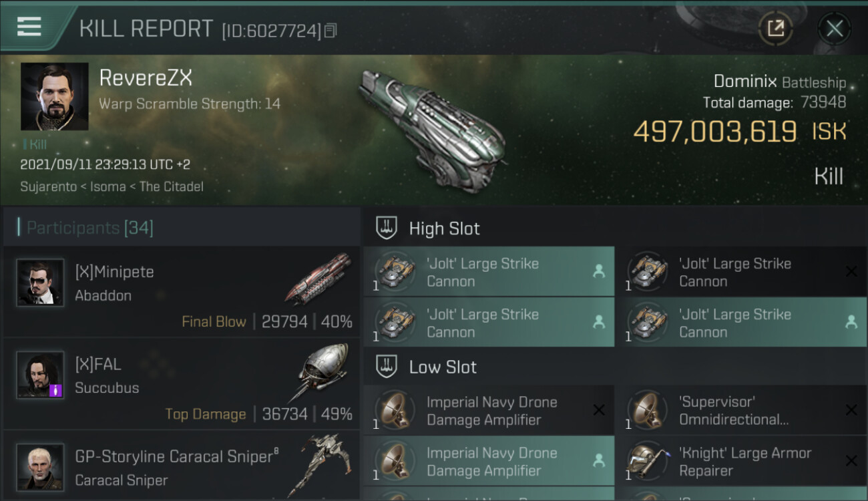Click [X]FAL pilot portrait
This screenshot has height=501, width=868.
pyautogui.click(x=41, y=375)
